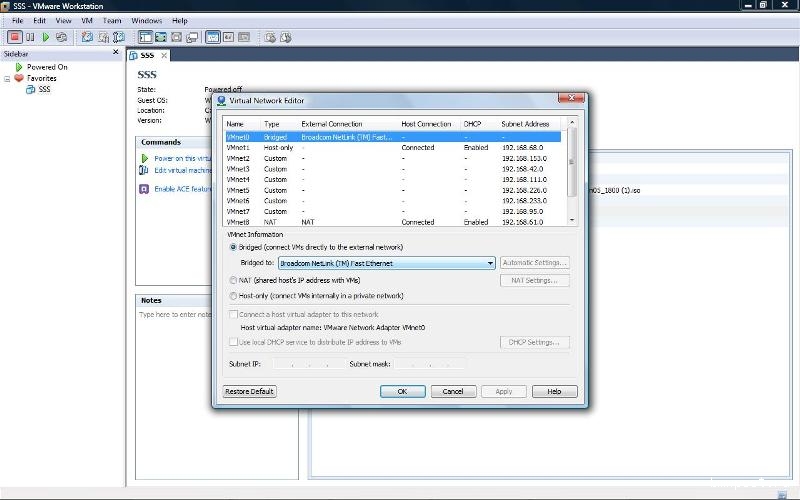Close the Sidebar panel with its X
Image resolution: width=800 pixels, height=500 pixels.
click(115, 53)
